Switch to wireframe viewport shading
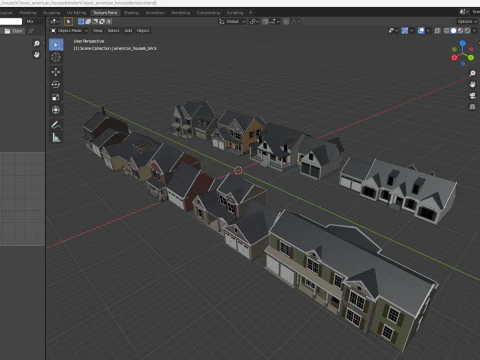480x360 pixels. [x=447, y=31]
